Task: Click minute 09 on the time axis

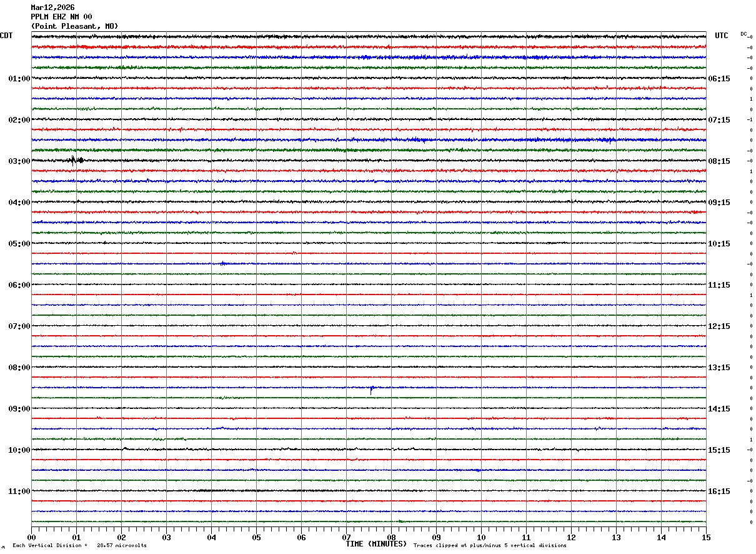Action: [x=436, y=537]
